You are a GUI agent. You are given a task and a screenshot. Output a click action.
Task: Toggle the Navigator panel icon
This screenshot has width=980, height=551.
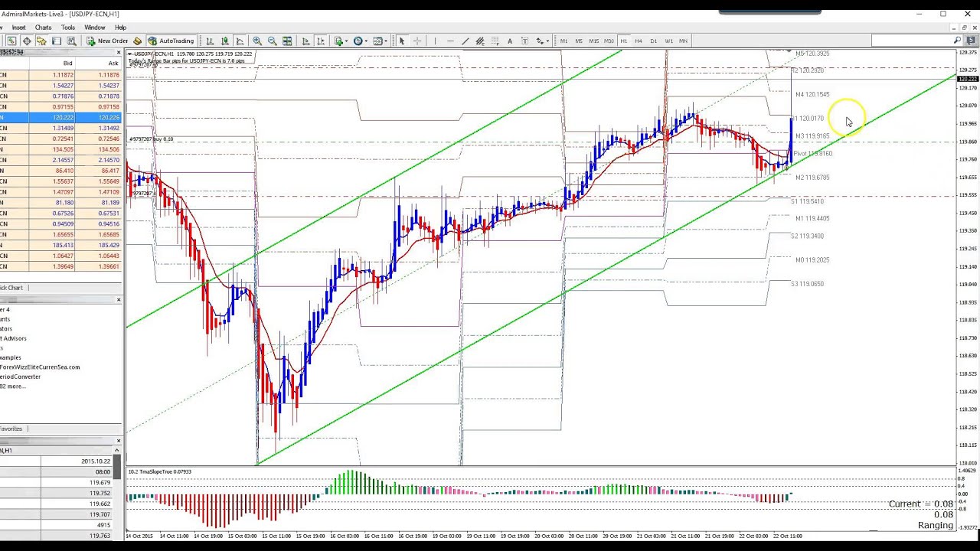click(x=41, y=41)
